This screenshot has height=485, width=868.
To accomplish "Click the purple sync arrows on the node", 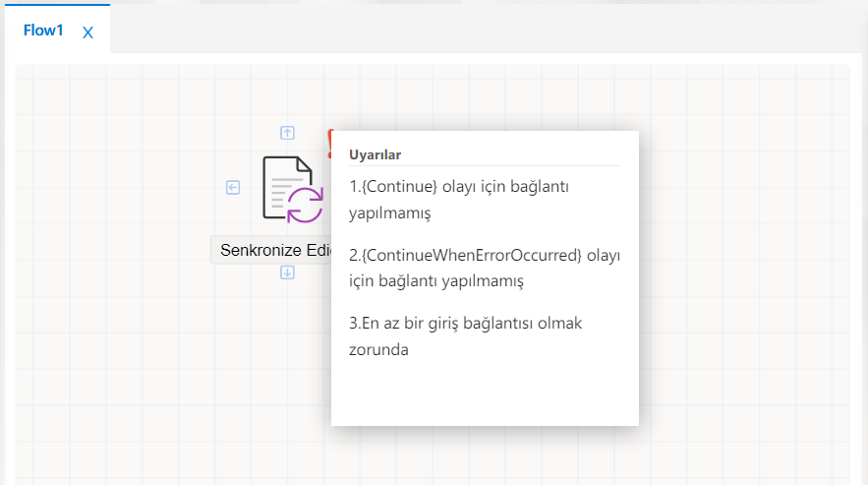I will [x=305, y=204].
